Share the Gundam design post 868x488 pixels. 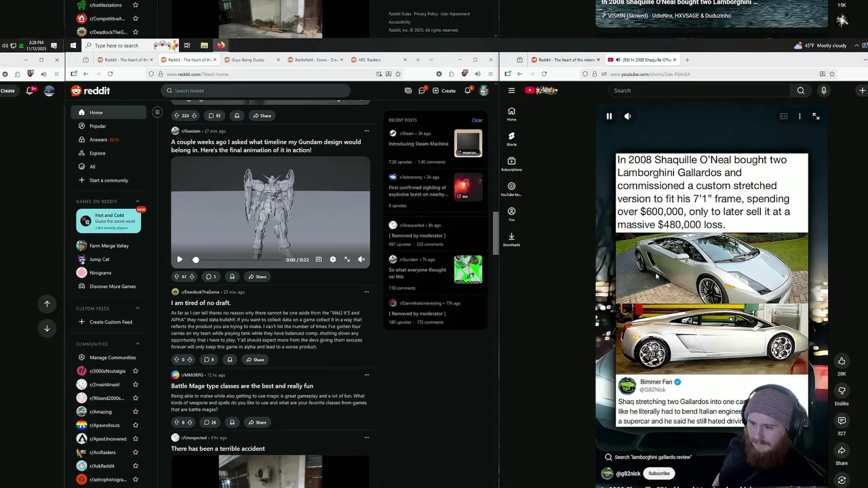[257, 277]
